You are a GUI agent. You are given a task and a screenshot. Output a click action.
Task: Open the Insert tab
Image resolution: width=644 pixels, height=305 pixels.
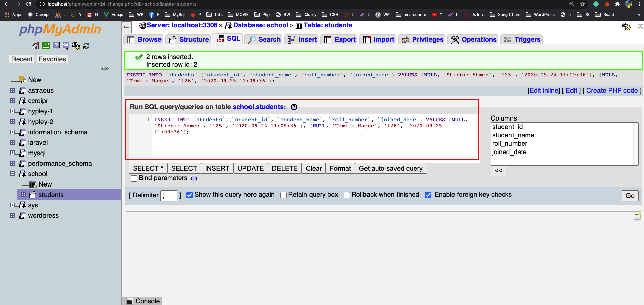[x=302, y=39]
